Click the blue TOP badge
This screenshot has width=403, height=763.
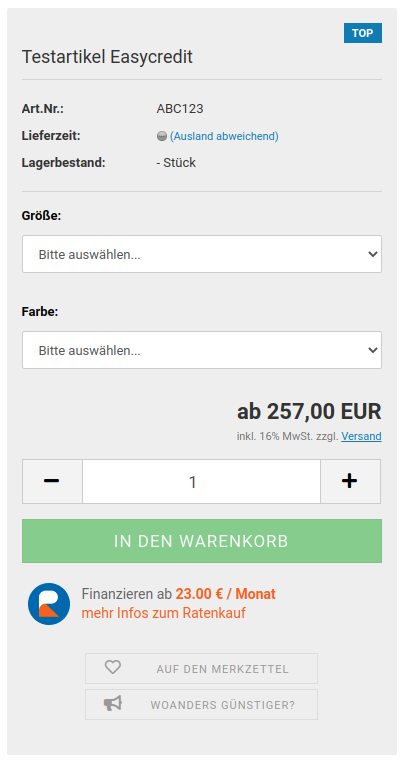tap(363, 33)
